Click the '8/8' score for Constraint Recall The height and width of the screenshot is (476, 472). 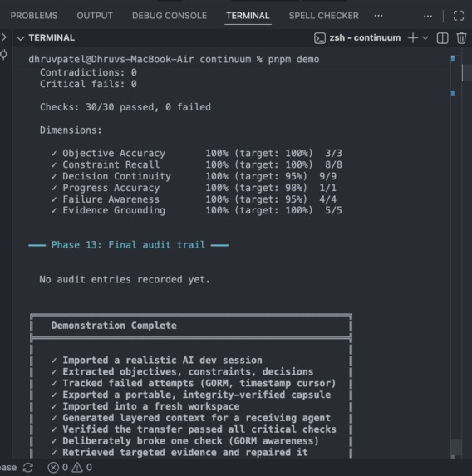(x=334, y=164)
